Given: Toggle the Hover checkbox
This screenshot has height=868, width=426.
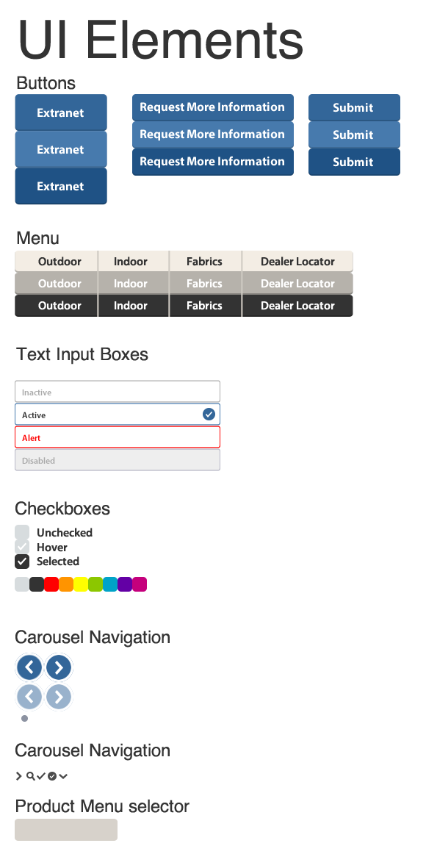Looking at the screenshot, I should (x=22, y=547).
